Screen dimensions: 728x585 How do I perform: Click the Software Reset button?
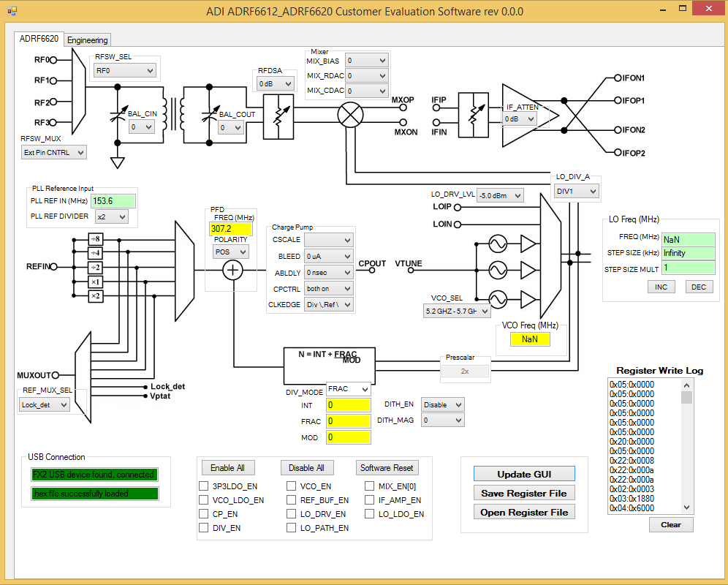click(x=387, y=468)
